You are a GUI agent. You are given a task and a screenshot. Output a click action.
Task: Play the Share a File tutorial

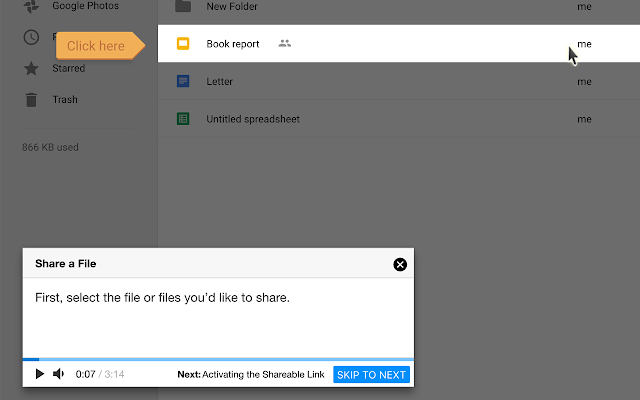tap(39, 375)
